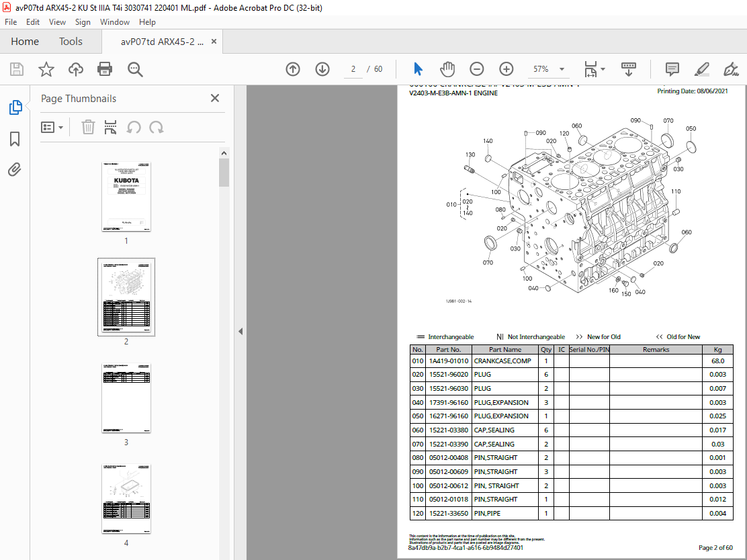Open the File menu
The width and height of the screenshot is (747, 560).
[x=11, y=22]
